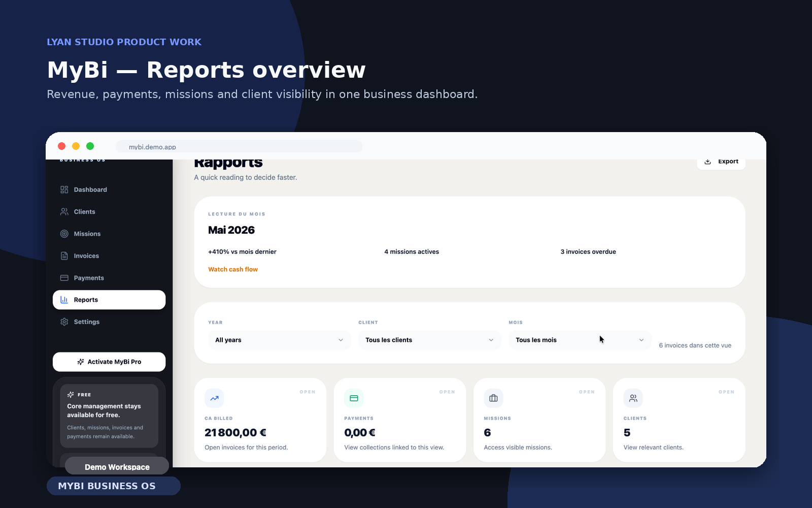Click the chevron of the Mois filter
Image resolution: width=812 pixels, height=508 pixels.
click(641, 340)
